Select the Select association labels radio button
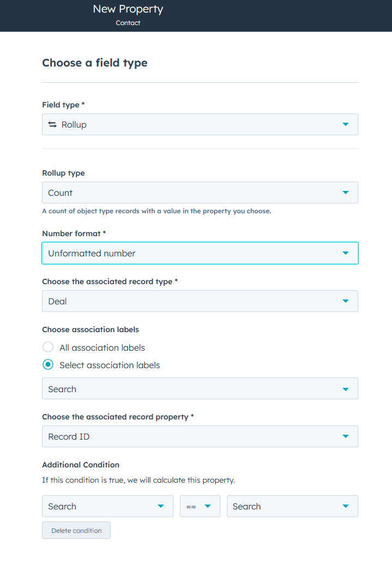The width and height of the screenshot is (392, 570). click(x=47, y=364)
